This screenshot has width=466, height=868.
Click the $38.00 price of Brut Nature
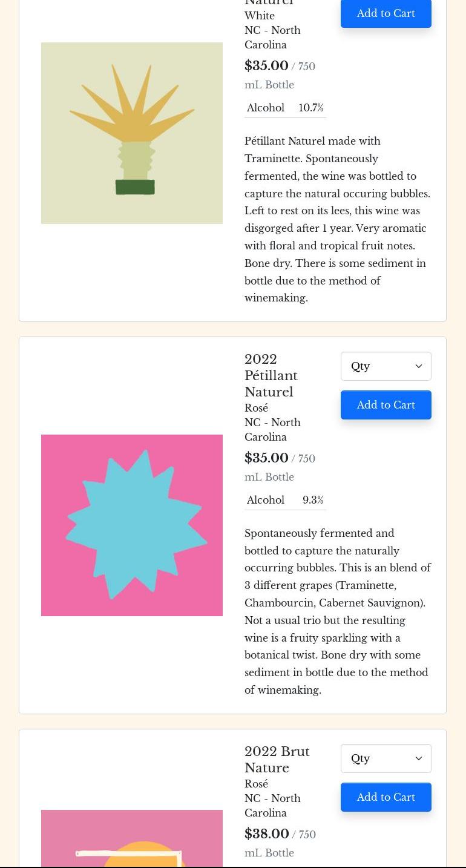pyautogui.click(x=266, y=834)
